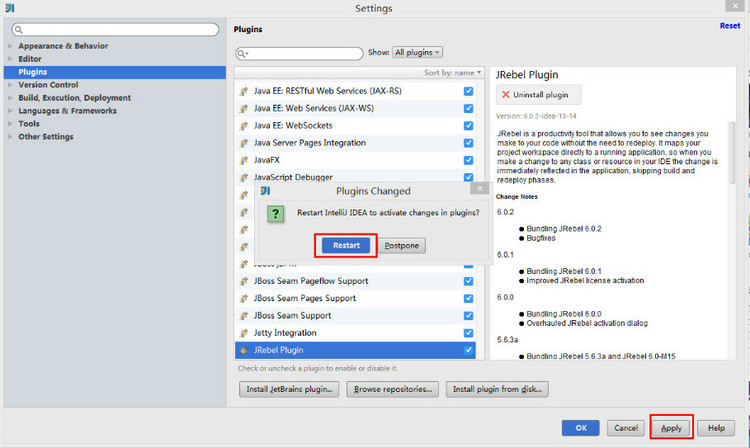Open the Version Control category
750x448 pixels.
point(48,85)
